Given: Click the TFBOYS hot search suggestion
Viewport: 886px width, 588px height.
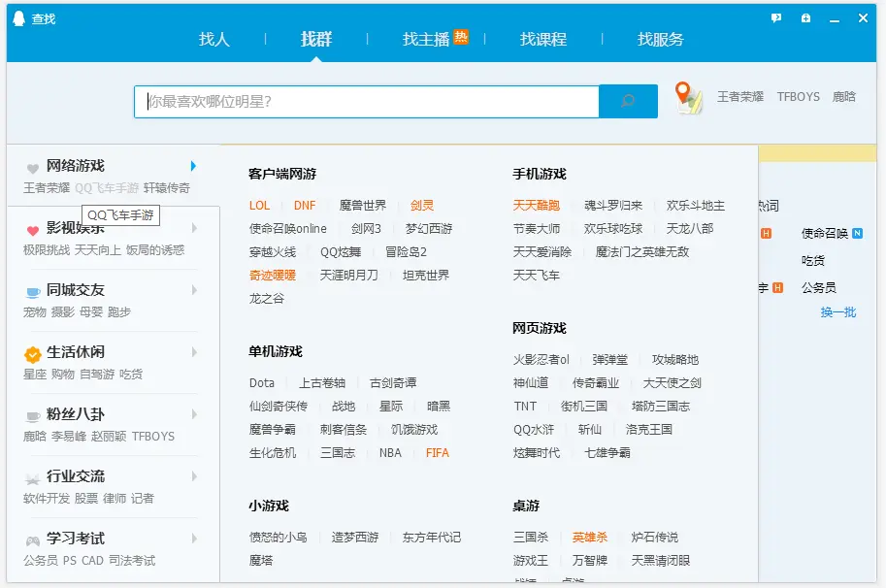Looking at the screenshot, I should pyautogui.click(x=798, y=97).
